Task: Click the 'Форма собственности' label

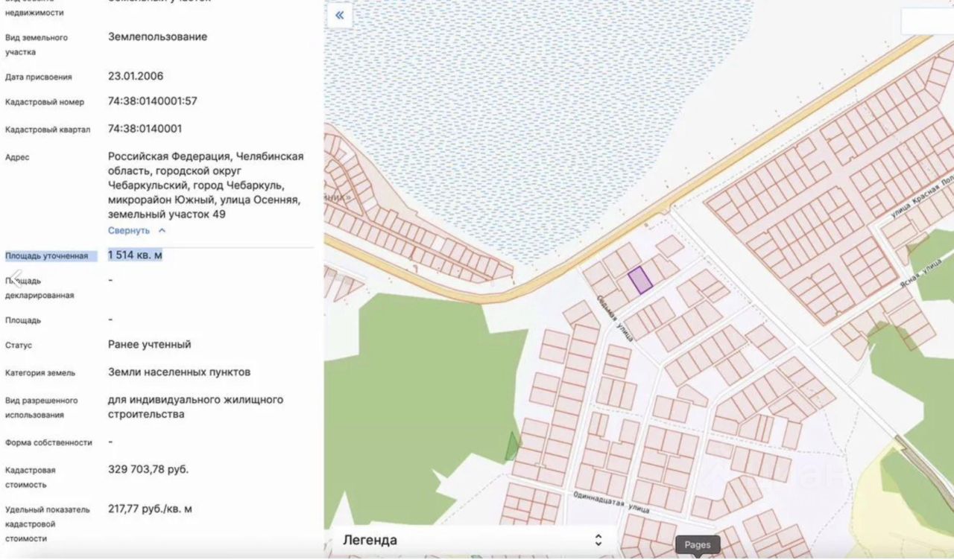Action: click(48, 443)
